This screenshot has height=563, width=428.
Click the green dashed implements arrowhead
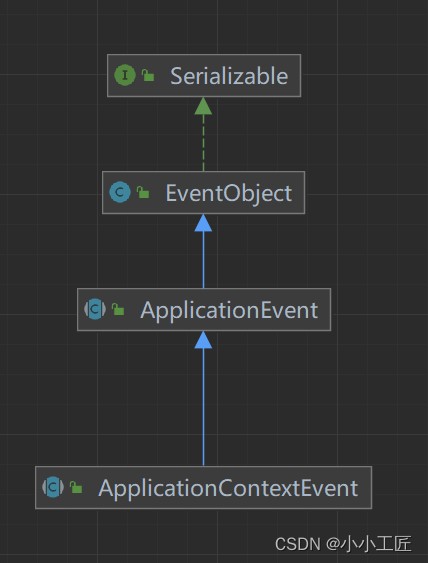[203, 106]
